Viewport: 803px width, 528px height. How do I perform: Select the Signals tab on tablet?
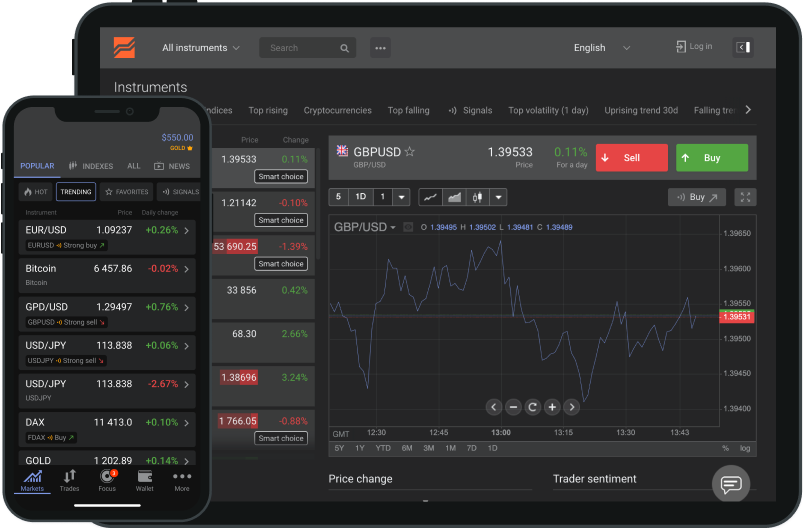(470, 110)
